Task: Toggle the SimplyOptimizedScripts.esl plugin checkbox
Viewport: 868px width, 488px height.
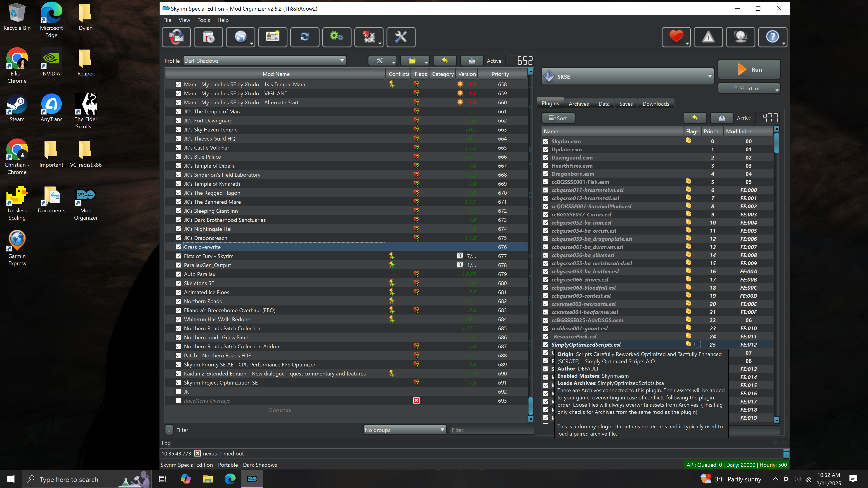Action: 546,345
